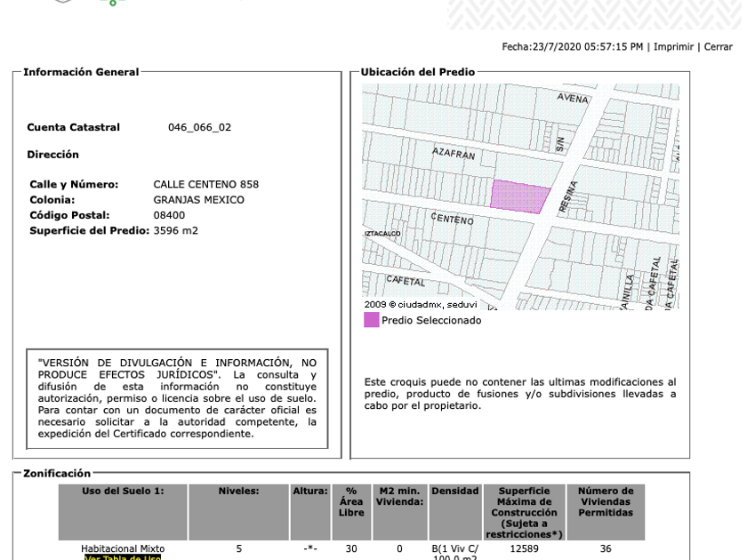Click the Número de Viviendas Permitidas header
The height and width of the screenshot is (560, 747).
606,512
